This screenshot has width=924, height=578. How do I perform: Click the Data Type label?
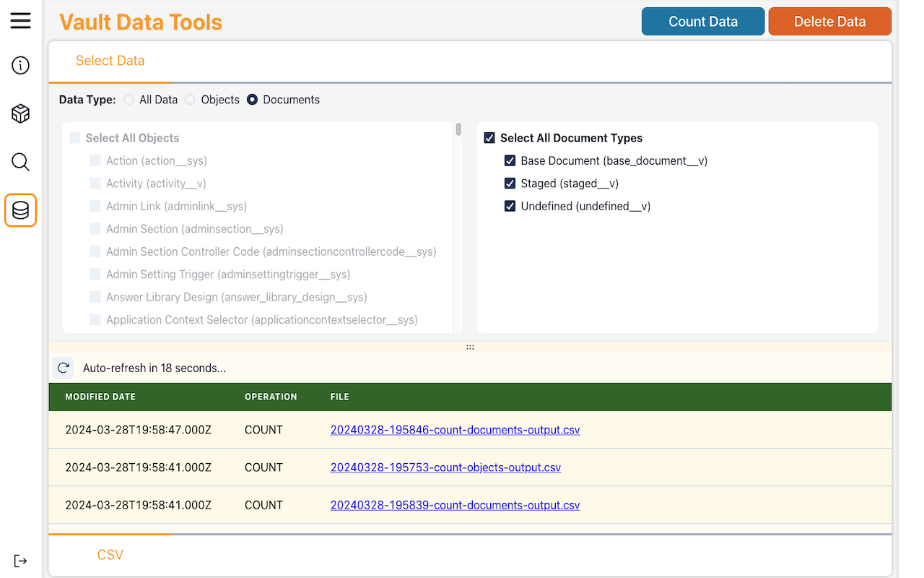[x=87, y=100]
